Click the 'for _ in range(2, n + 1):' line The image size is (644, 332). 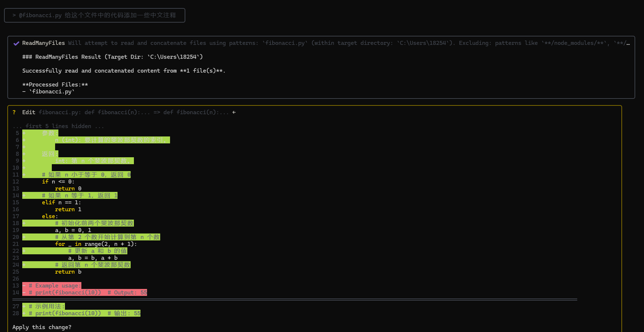coord(96,244)
